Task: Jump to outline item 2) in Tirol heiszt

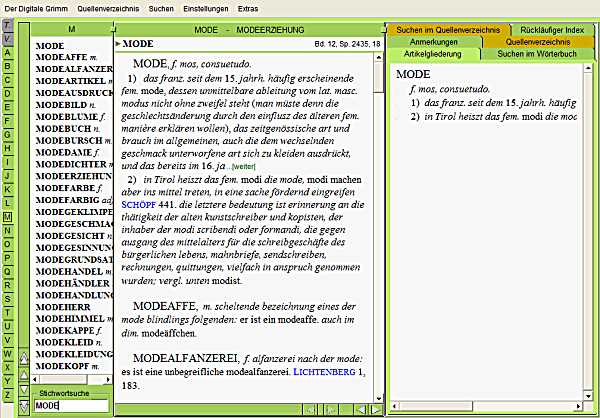Action: [x=494, y=117]
